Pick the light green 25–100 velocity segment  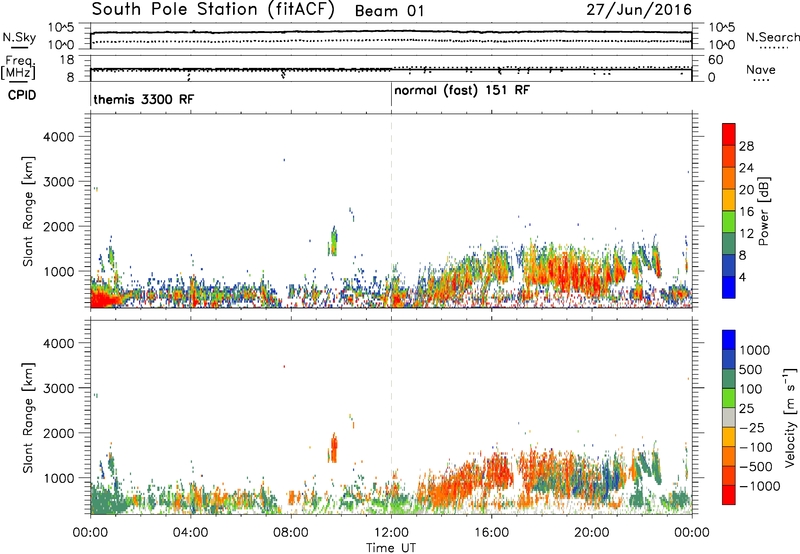(729, 398)
